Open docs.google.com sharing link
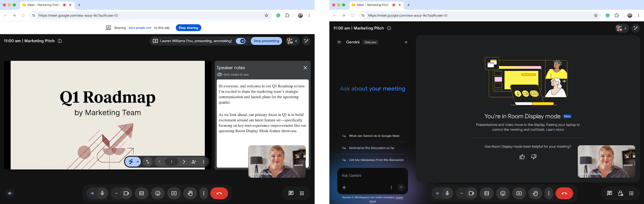The image size is (644, 204). 140,28
